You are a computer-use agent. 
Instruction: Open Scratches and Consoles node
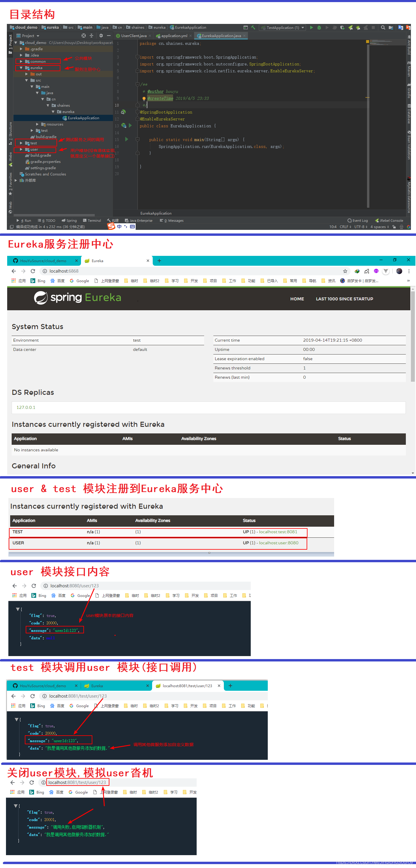coord(42,174)
